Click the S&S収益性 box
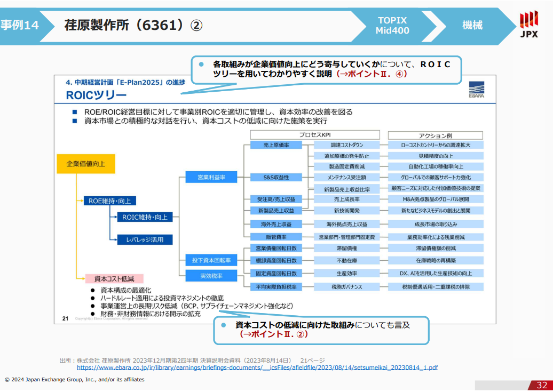 pos(276,177)
